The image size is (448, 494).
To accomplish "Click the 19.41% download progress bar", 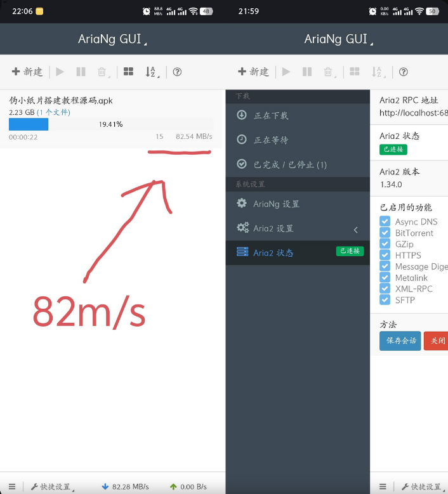I will (x=110, y=124).
